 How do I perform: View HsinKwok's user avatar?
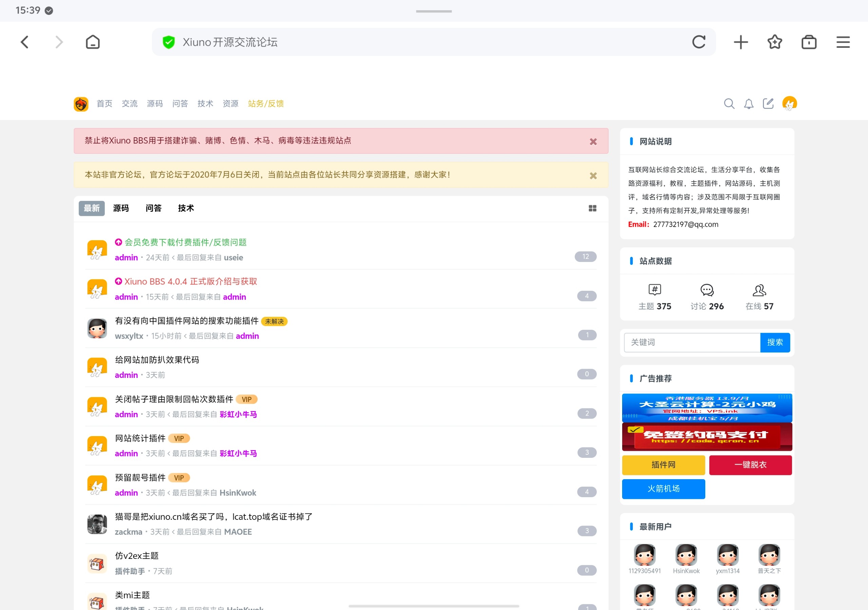[686, 554]
